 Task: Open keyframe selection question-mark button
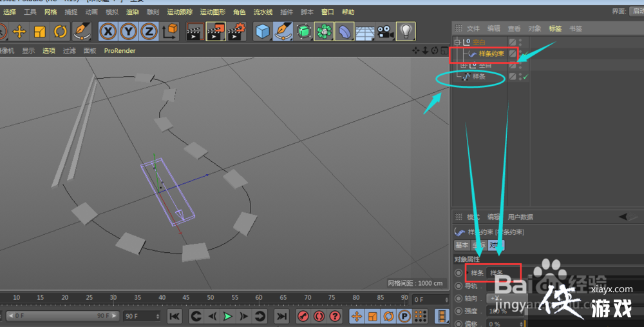tap(335, 316)
